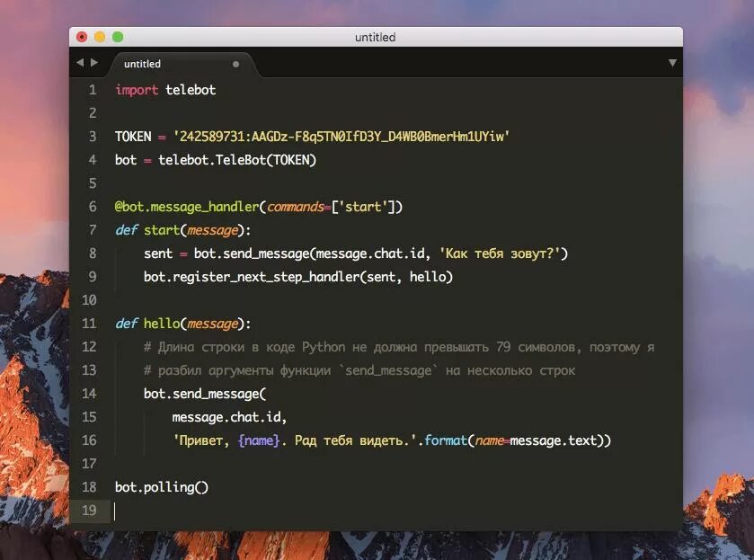Image resolution: width=754 pixels, height=560 pixels.
Task: Place cursor on empty line 19
Action: point(395,511)
